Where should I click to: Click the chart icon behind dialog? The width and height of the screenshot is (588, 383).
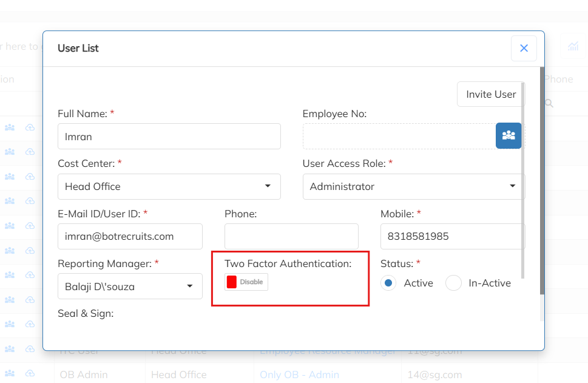point(573,47)
